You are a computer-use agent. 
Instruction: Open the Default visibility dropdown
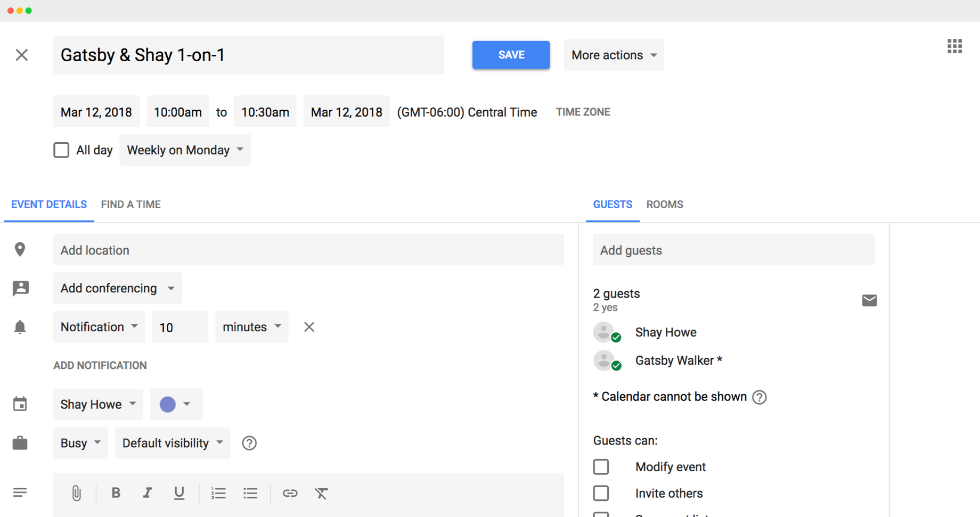click(x=172, y=442)
